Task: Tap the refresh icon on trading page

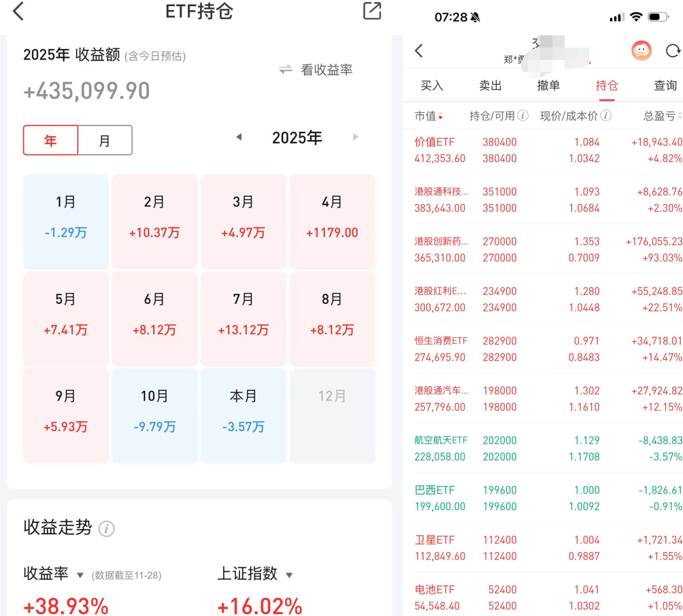Action: click(x=672, y=50)
